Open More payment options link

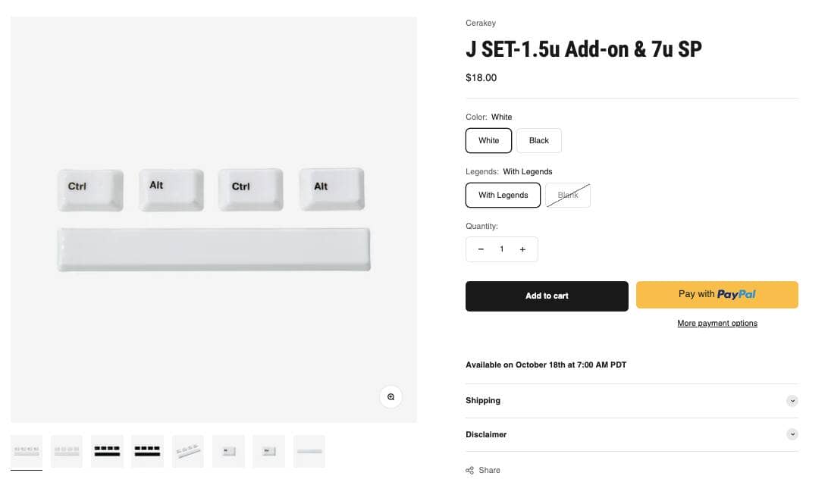[717, 324]
